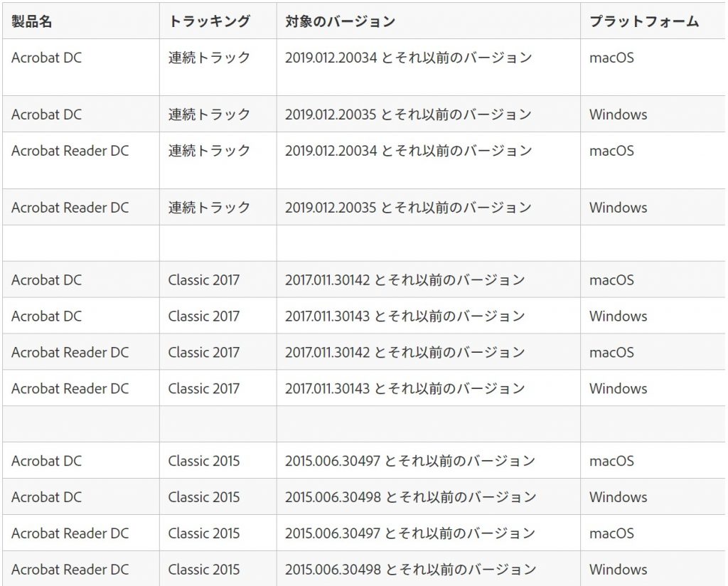This screenshot has height=586, width=728.
Task: Click Windows in the Acrobat DC Classic 2017 row
Action: click(618, 316)
